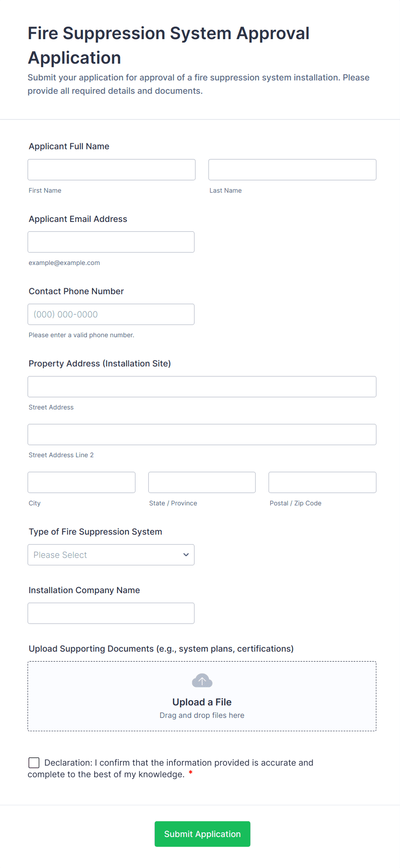The height and width of the screenshot is (868, 400).
Task: Focus the City input box
Action: pyautogui.click(x=81, y=482)
